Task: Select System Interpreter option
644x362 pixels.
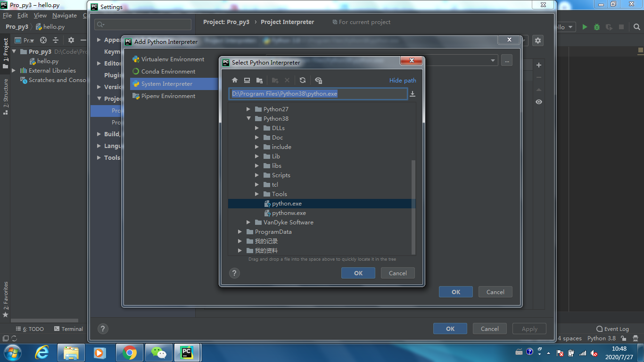Action: click(x=174, y=83)
